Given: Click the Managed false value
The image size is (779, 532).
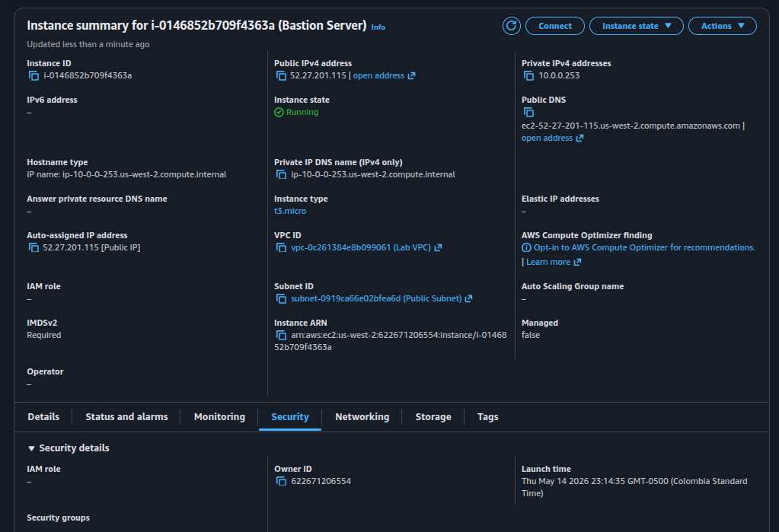Looking at the screenshot, I should (531, 336).
